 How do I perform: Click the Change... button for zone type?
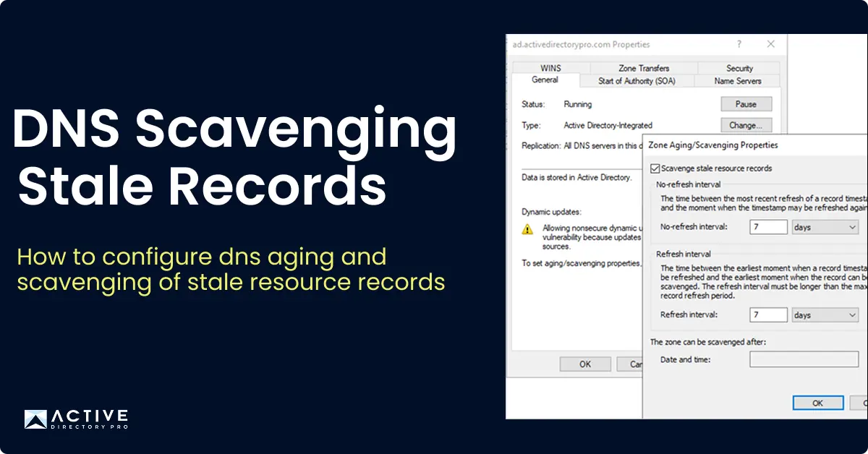pyautogui.click(x=746, y=125)
